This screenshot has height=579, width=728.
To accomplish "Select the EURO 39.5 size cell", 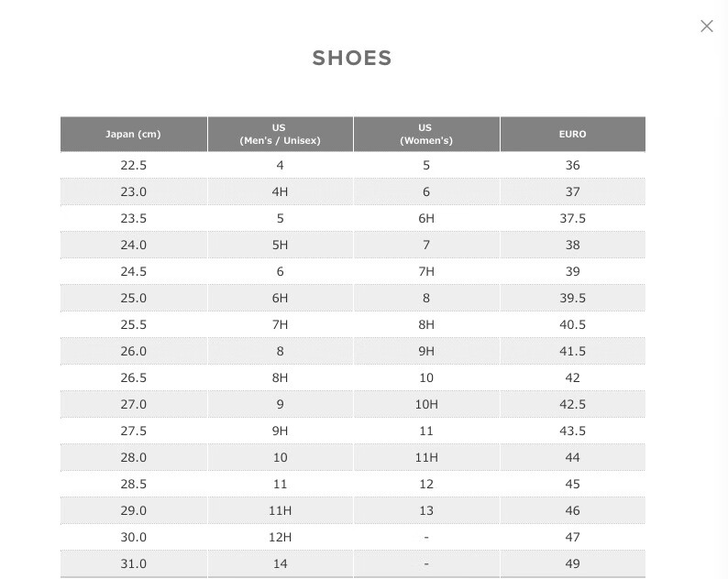I will pos(572,299).
